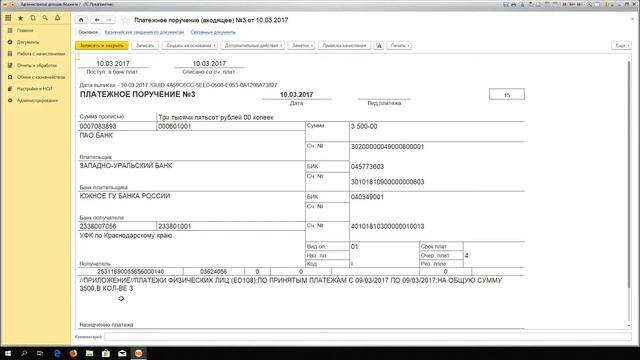The width and height of the screenshot is (640, 360).
Task: Click payer ИНН 0007083893
Action: coord(98,127)
